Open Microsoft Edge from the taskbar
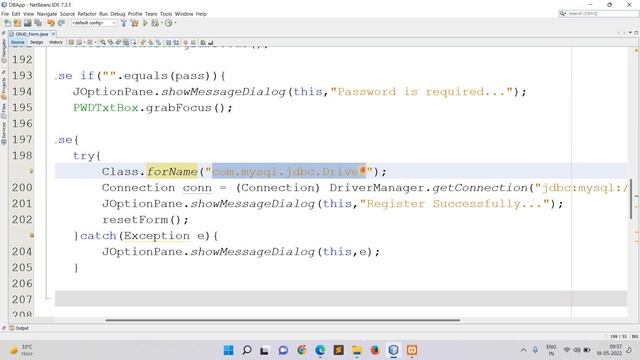 tap(320, 350)
